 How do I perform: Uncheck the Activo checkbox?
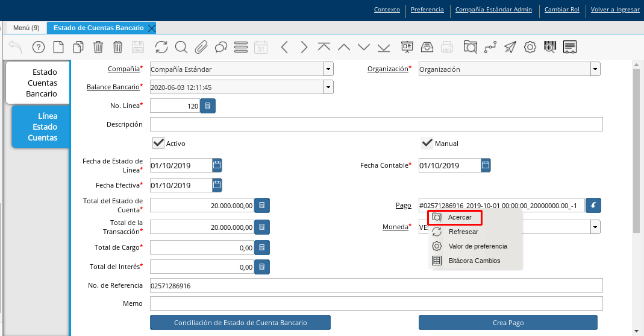coord(158,143)
